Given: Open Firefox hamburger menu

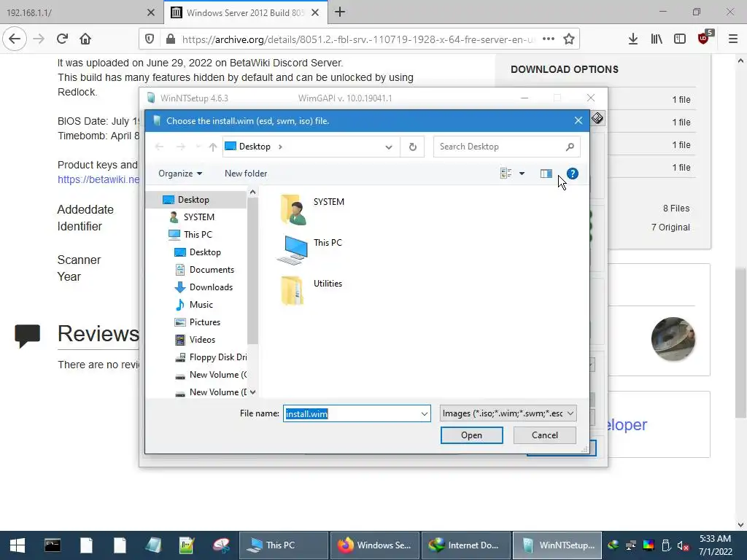Looking at the screenshot, I should coord(733,39).
